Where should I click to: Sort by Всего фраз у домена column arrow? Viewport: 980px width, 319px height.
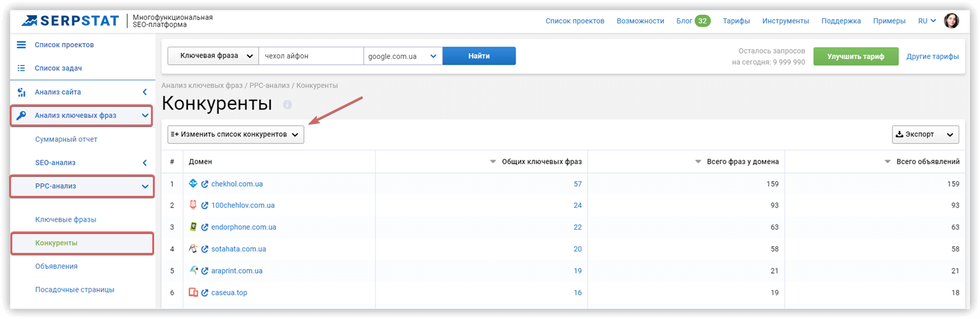698,161
